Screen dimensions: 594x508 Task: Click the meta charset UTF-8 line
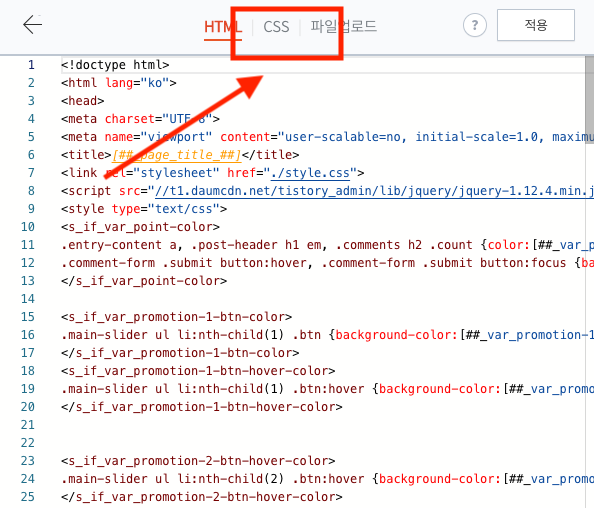tap(140, 119)
